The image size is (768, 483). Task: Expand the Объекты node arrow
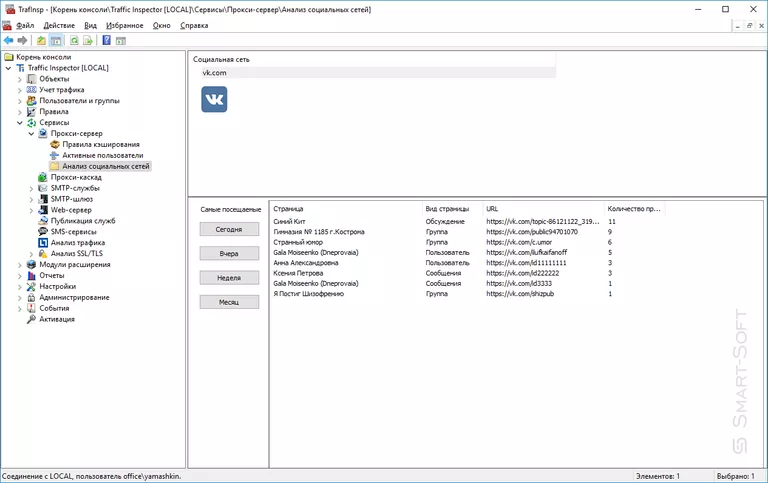[20, 79]
